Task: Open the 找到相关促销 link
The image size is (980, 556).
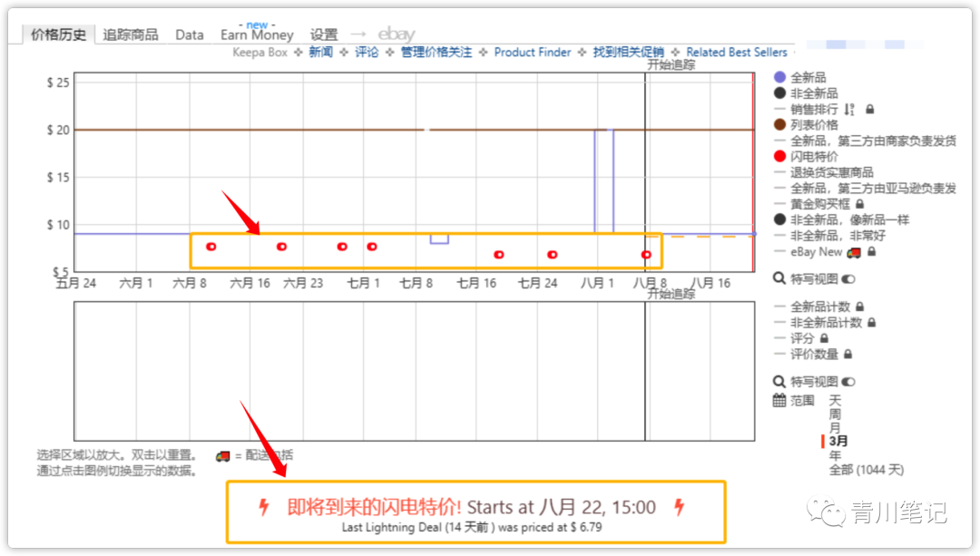Action: pos(628,53)
